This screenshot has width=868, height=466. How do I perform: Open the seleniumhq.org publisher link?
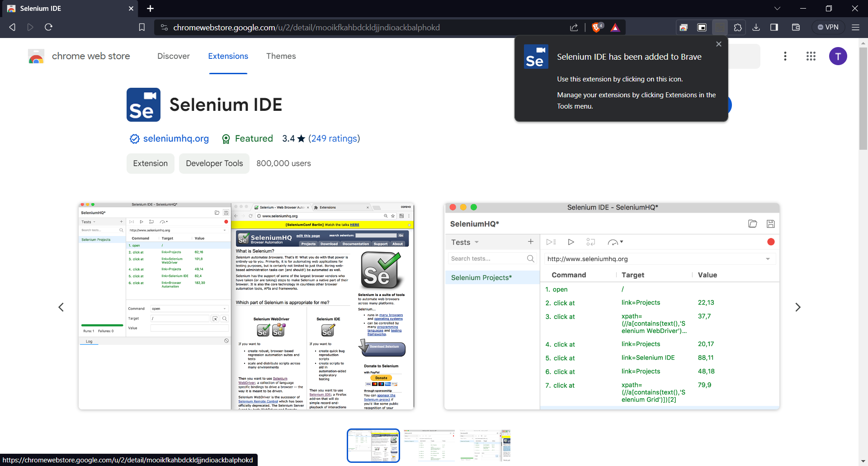tap(176, 138)
